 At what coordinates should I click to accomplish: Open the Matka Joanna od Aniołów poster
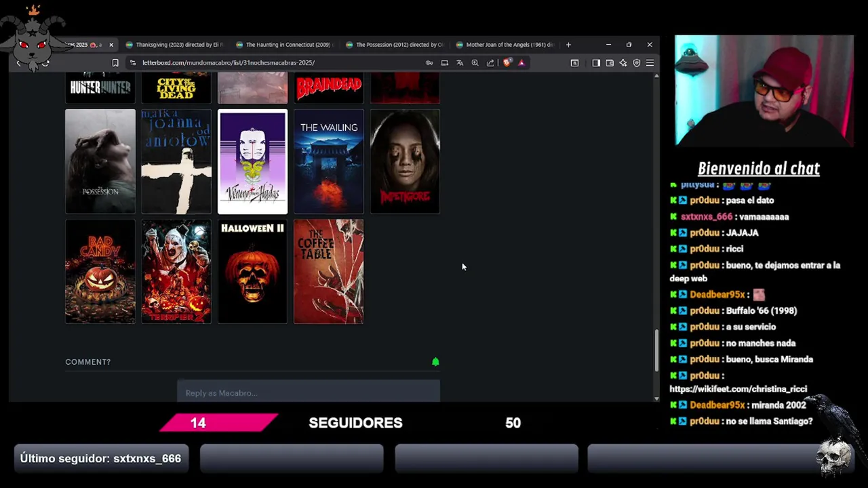[x=176, y=161]
